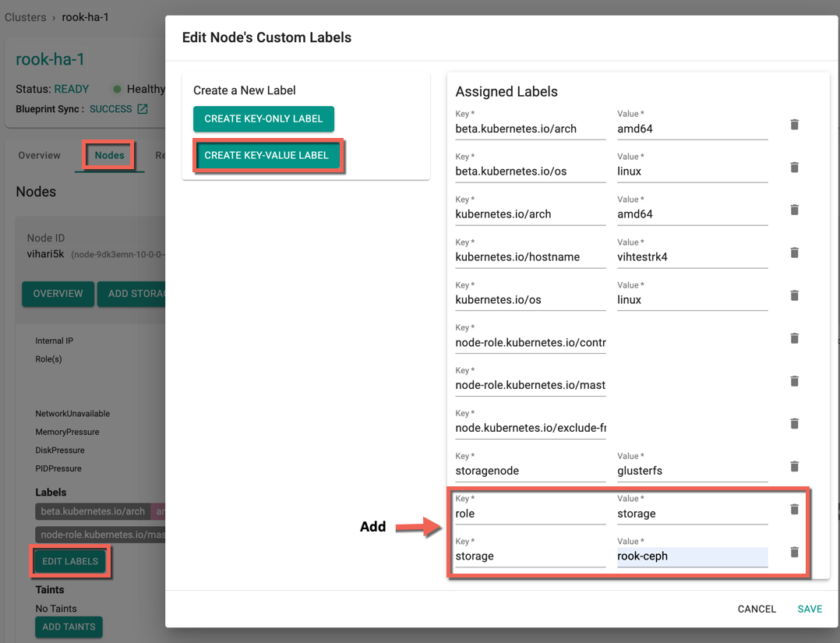
Task: Open Blueprint Sync external link icon
Action: click(x=143, y=109)
